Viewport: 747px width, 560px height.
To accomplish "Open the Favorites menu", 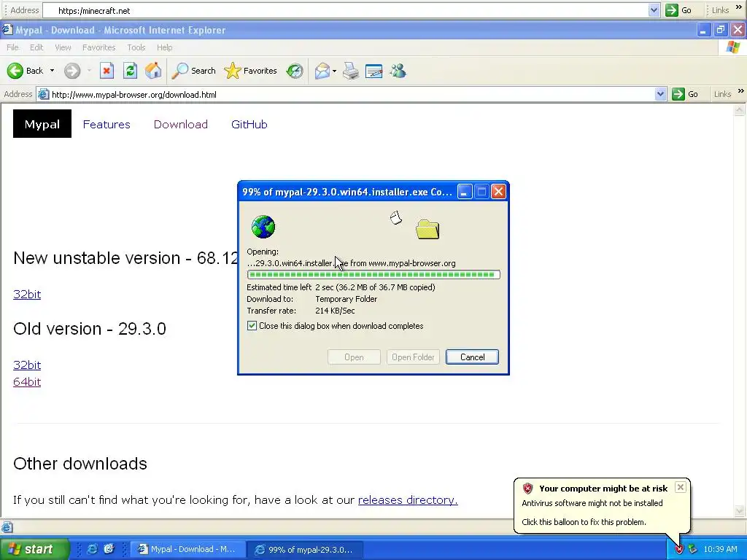I will tap(98, 47).
